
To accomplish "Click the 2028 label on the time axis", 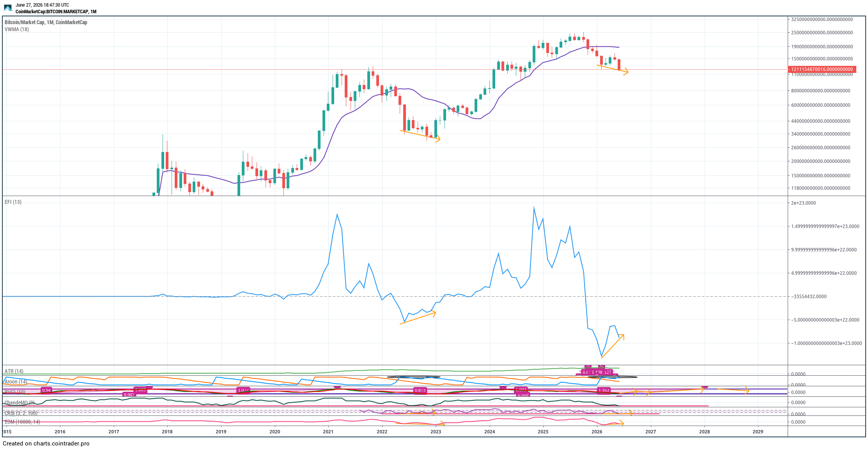I will coord(704,431).
